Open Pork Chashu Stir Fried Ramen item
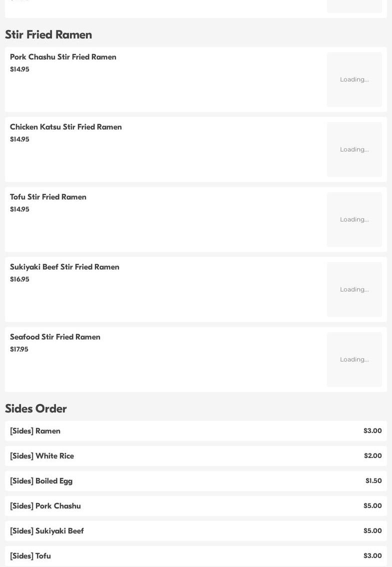Viewport: 392px width, 567px height. [63, 57]
